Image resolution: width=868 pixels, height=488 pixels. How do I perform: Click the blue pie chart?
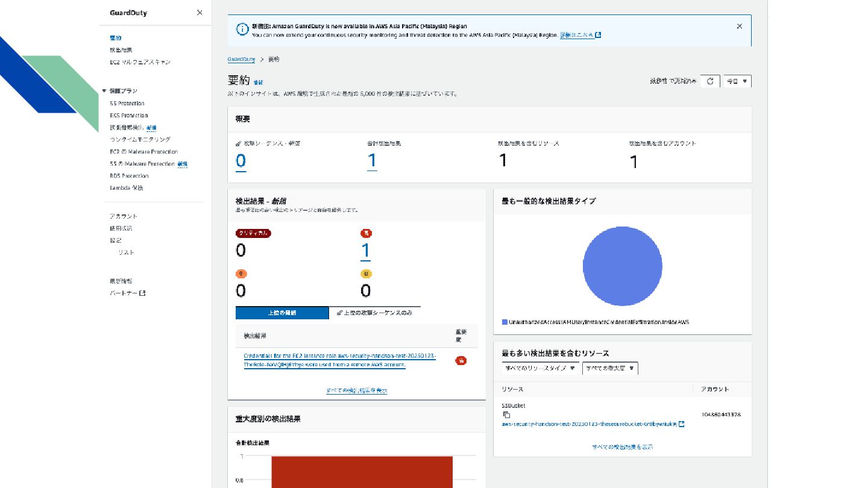[x=622, y=266]
